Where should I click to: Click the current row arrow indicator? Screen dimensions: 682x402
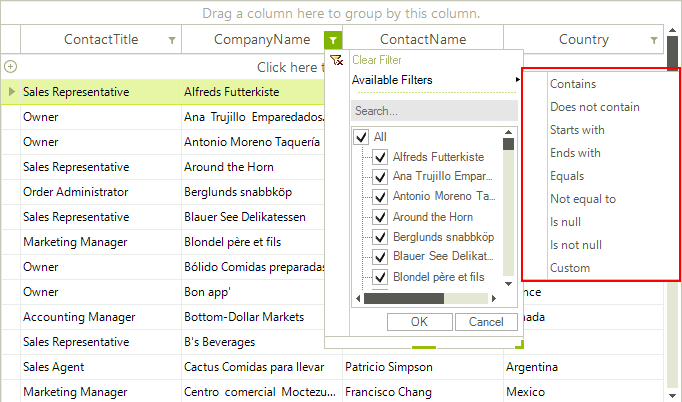point(12,91)
